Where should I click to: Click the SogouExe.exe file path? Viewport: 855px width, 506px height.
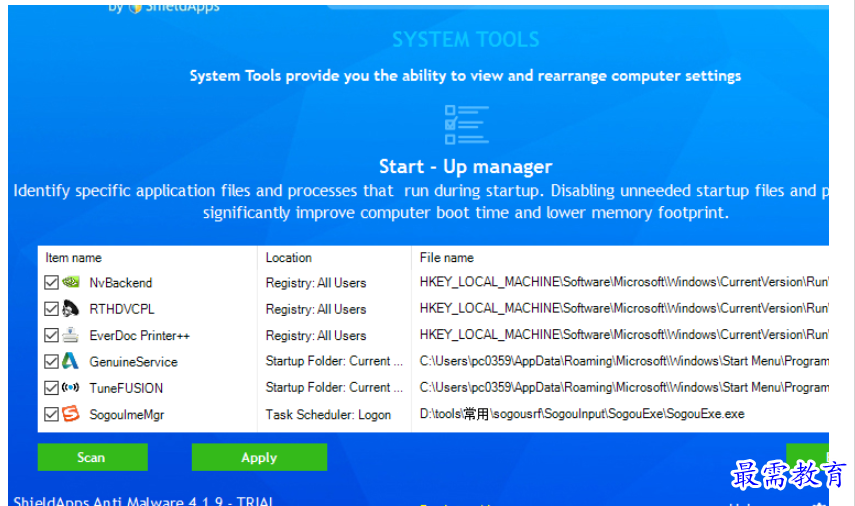pyautogui.click(x=582, y=414)
